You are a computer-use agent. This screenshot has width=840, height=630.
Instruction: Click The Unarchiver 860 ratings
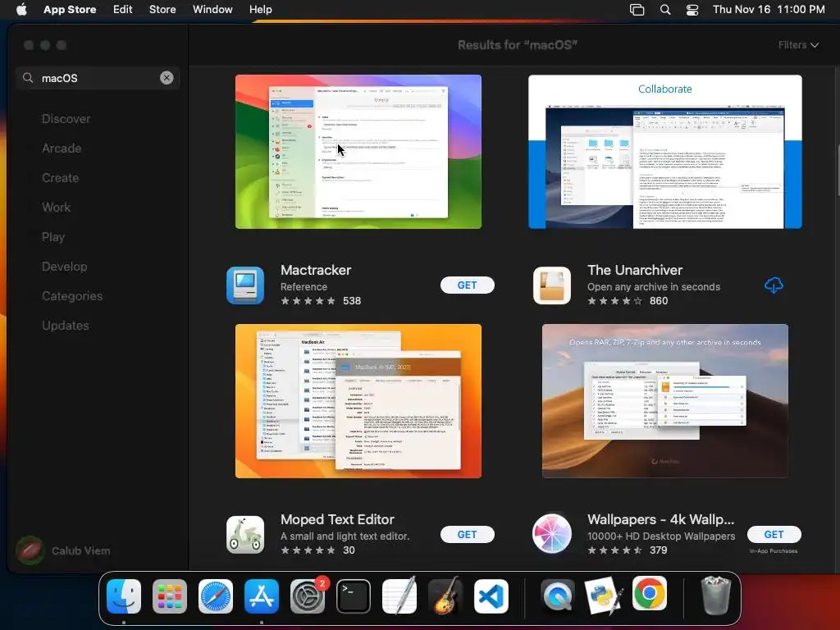click(x=628, y=300)
